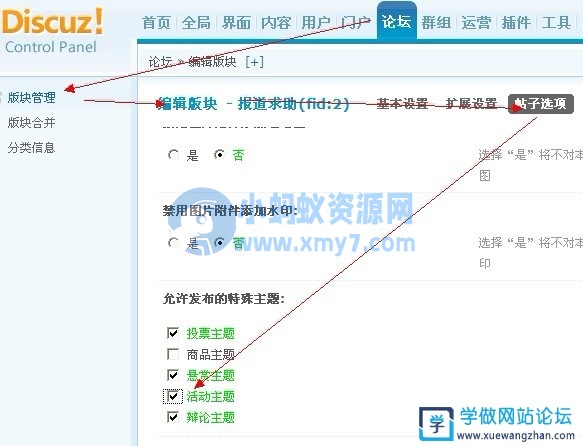Enable the 商品主题 checkbox

(173, 354)
